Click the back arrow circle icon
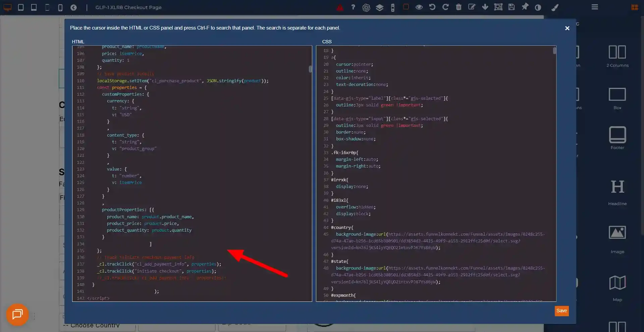644x332 pixels. click(x=73, y=7)
